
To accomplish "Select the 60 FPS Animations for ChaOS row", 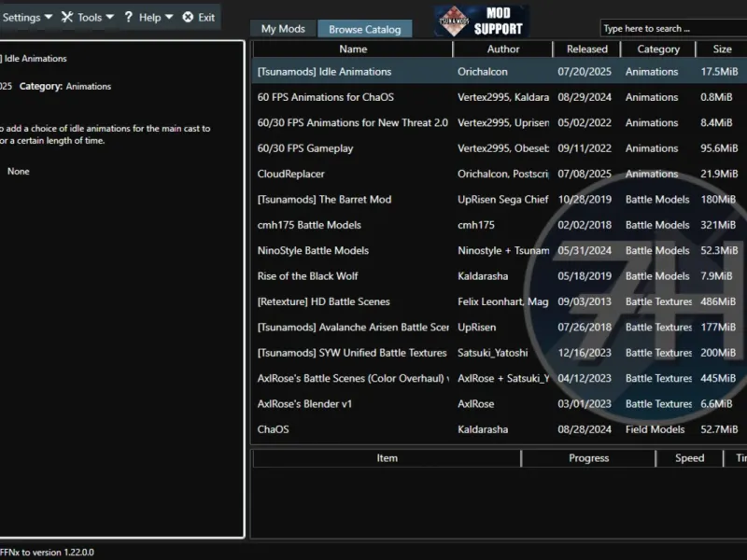I will [x=500, y=97].
